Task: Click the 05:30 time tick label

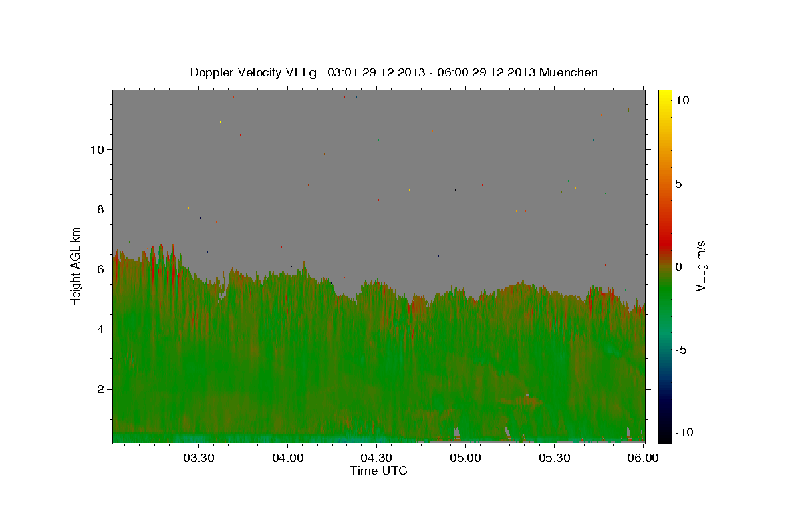Action: 555,458
